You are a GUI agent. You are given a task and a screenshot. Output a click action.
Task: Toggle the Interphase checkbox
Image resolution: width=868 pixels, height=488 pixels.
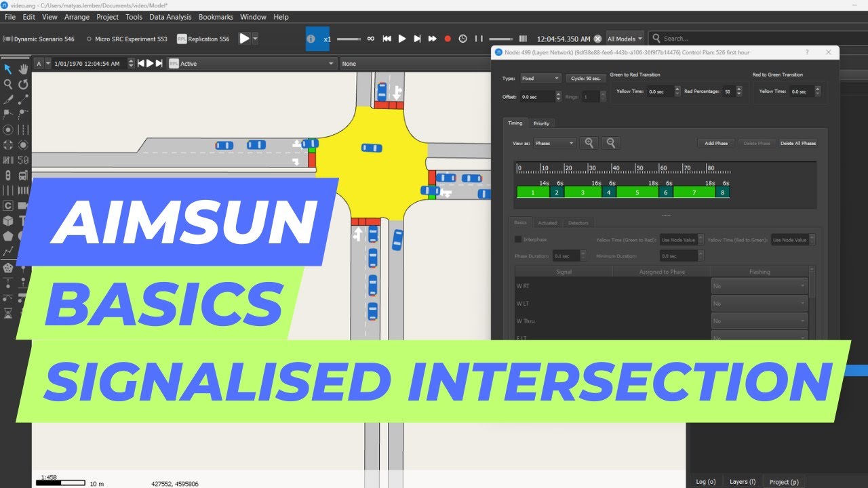click(518, 239)
